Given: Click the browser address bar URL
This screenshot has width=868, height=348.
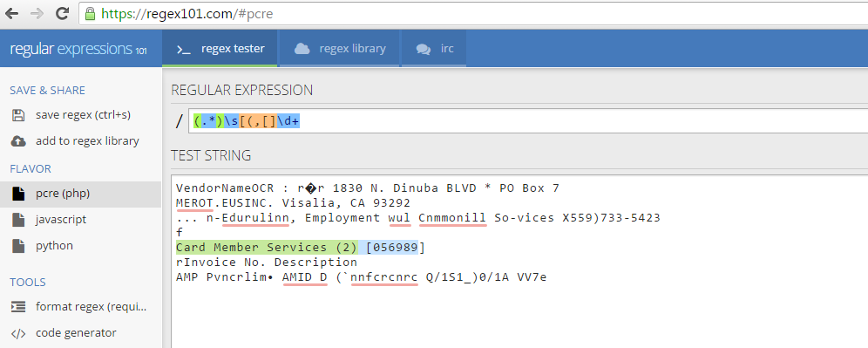Looking at the screenshot, I should point(186,14).
